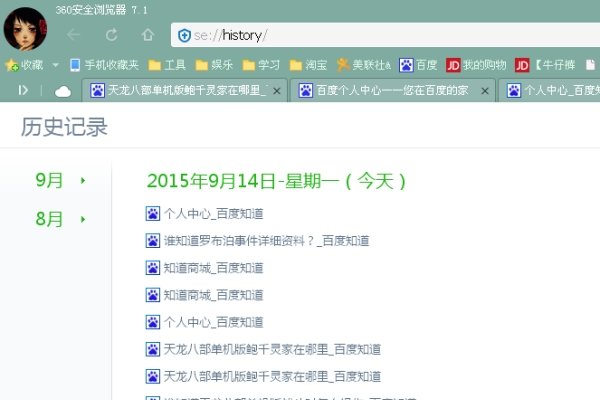Click the 2015年9月14日 date heading
Image resolution: width=600 pixels, height=400 pixels.
tap(276, 181)
